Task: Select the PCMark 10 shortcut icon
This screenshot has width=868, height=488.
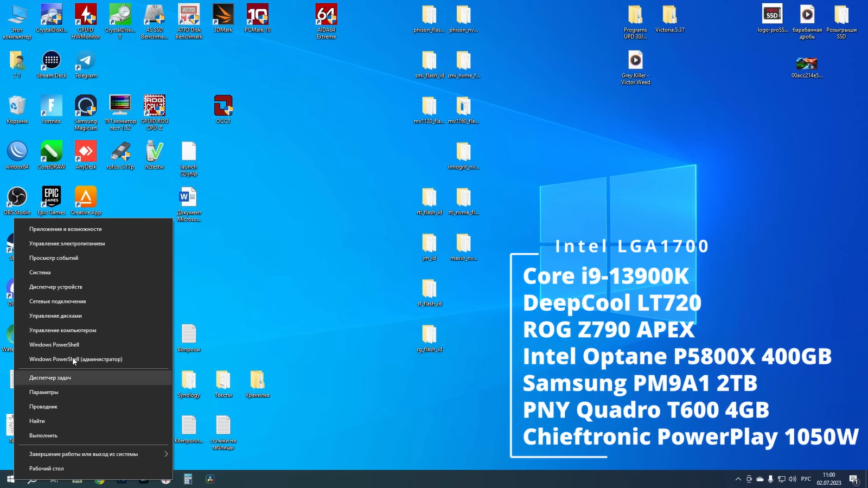Action: point(257,16)
